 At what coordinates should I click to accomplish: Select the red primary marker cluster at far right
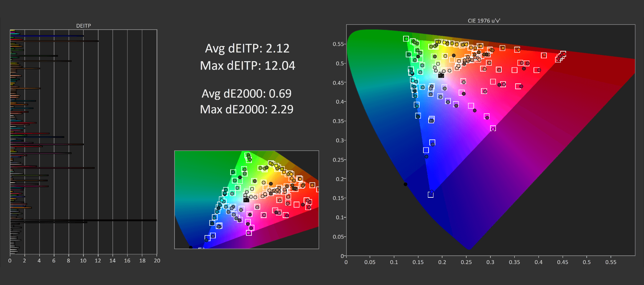(561, 56)
